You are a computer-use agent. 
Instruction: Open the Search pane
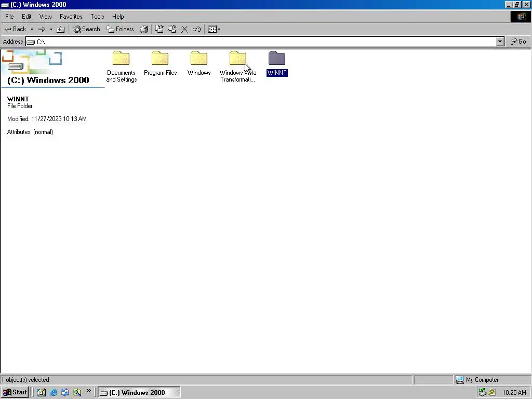(x=87, y=29)
